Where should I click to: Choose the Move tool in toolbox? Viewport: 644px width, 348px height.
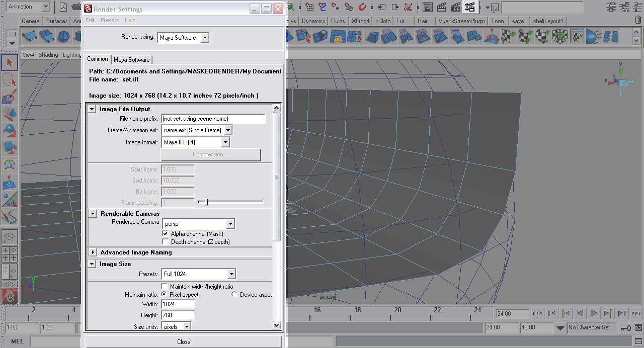point(10,114)
